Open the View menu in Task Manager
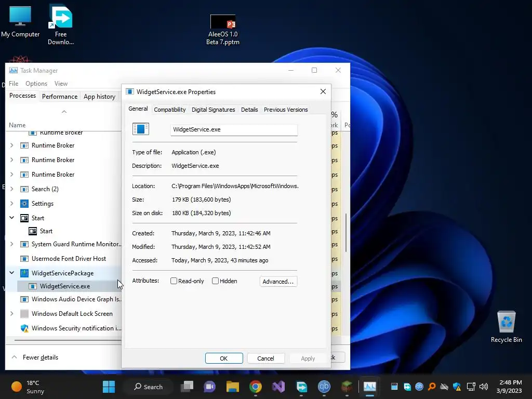The width and height of the screenshot is (532, 399). 61,84
